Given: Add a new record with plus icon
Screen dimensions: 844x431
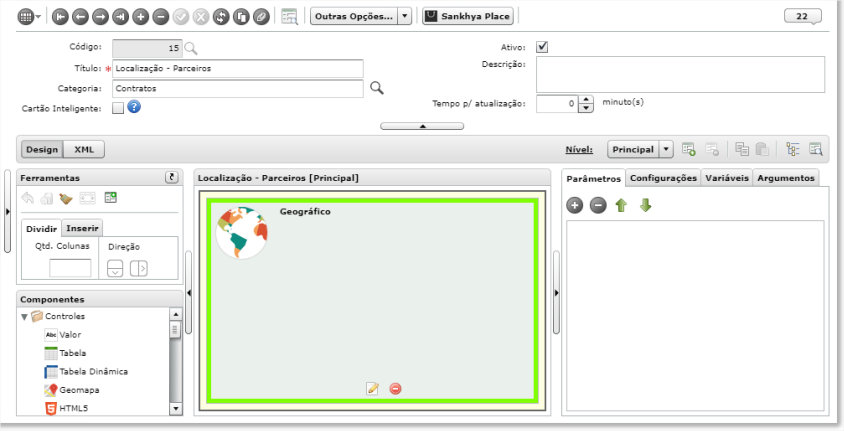Looking at the screenshot, I should coord(140,17).
